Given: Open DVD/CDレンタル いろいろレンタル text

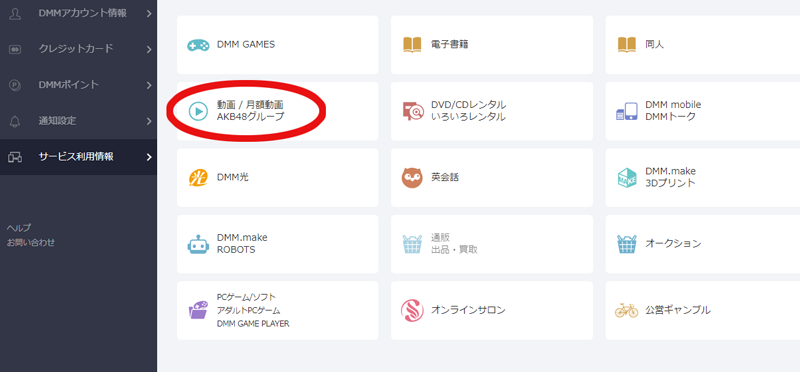Looking at the screenshot, I should 468,111.
